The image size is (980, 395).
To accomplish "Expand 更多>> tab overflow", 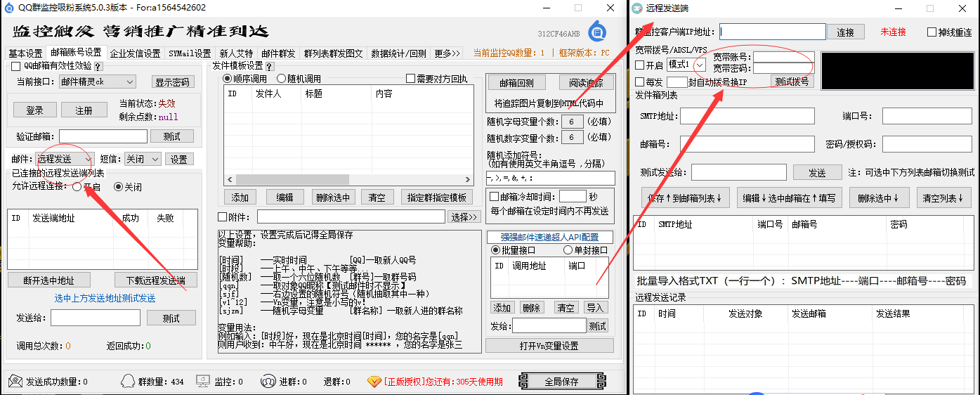I will 447,53.
